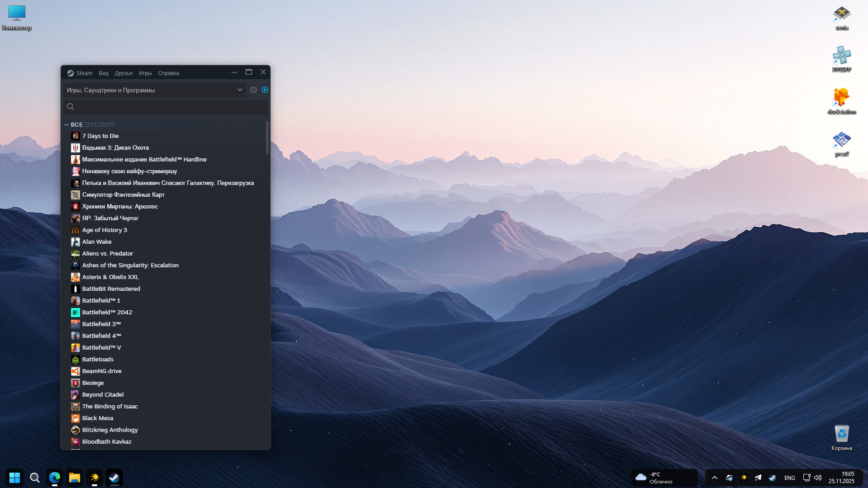Click the Battlefield V game icon
Screen dimensions: 868x488
76,347
